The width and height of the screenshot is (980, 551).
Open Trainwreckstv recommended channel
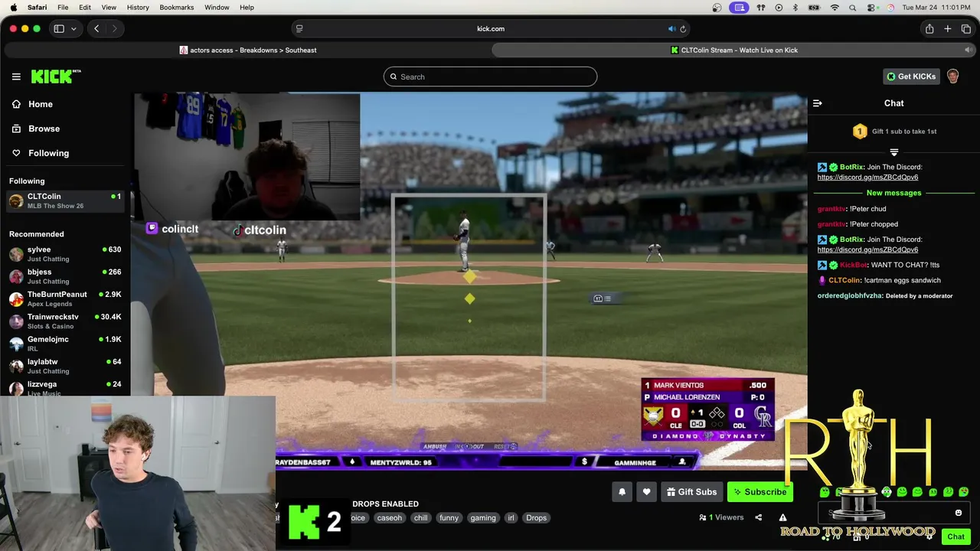(65, 321)
